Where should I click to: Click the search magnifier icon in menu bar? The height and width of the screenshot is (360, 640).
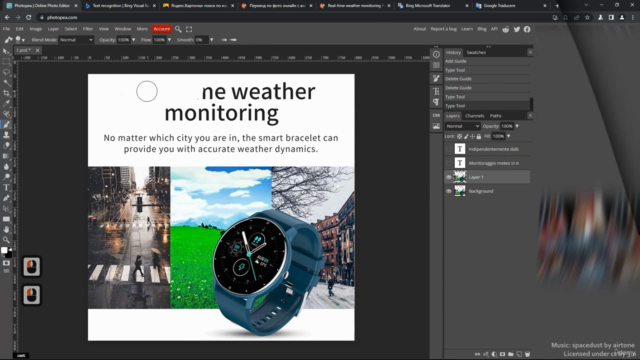tap(178, 29)
